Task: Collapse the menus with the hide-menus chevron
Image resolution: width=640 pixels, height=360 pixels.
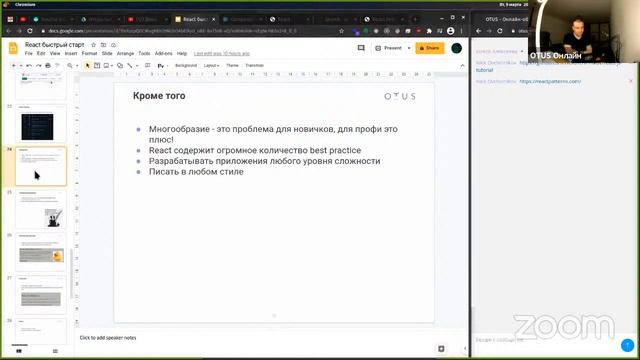Action: pos(462,65)
